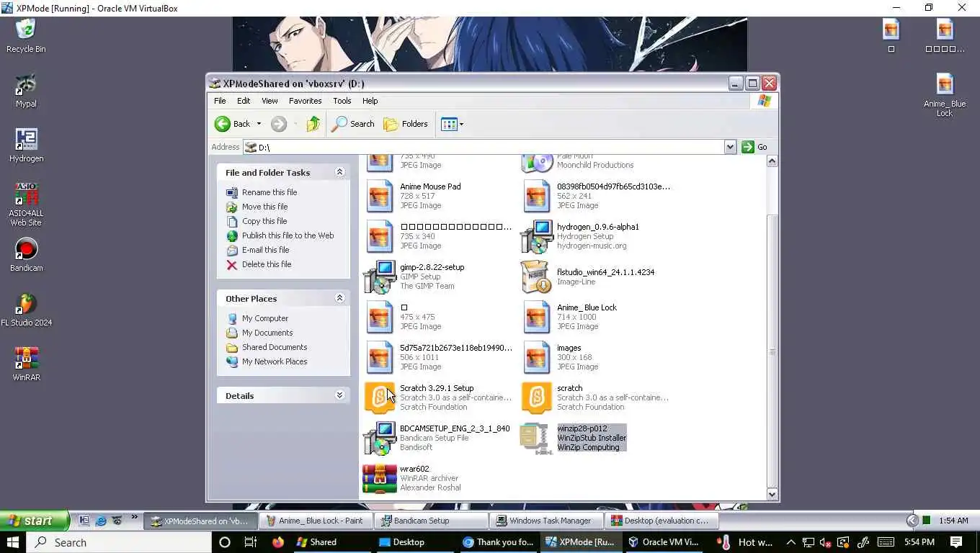Screen dimensions: 980x553
Task: Select Anime_ Blue Lock desktop image file
Action: [945, 95]
